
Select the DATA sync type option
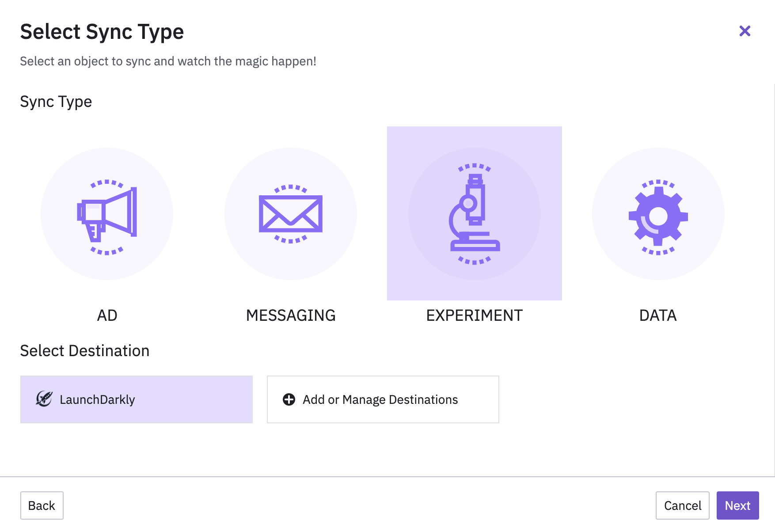pyautogui.click(x=658, y=213)
